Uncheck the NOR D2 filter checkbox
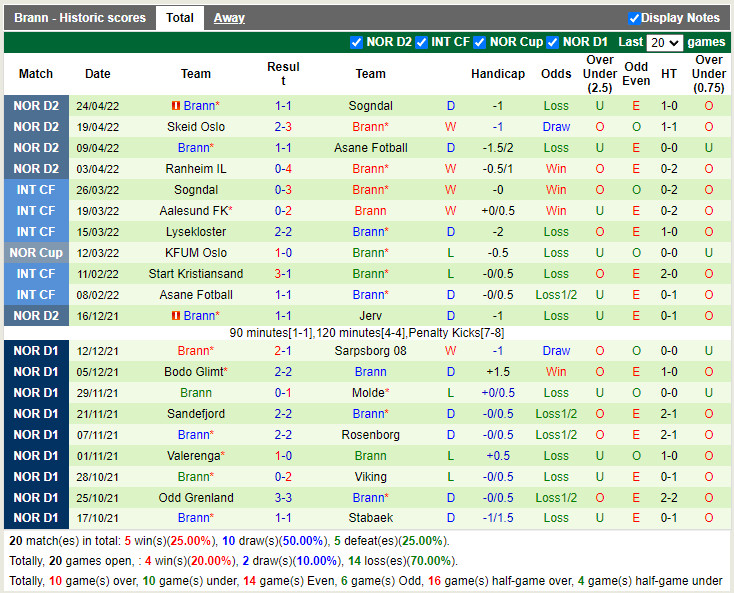734x593 pixels. tap(356, 42)
